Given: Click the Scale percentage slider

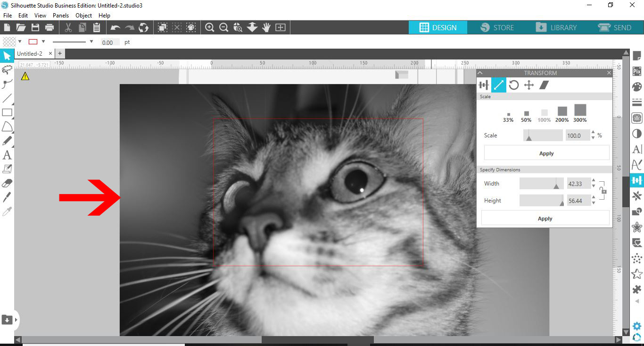Looking at the screenshot, I should [x=543, y=135].
